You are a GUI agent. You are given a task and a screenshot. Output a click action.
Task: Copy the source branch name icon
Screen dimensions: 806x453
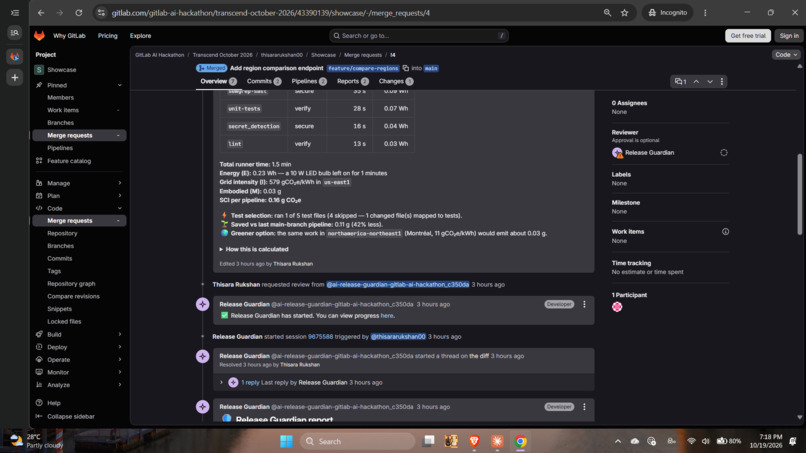click(406, 68)
